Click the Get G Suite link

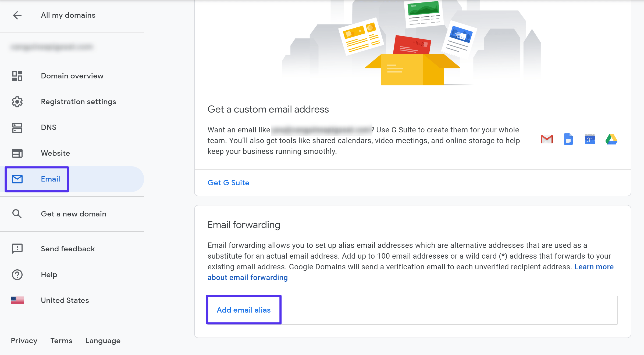pyautogui.click(x=228, y=182)
